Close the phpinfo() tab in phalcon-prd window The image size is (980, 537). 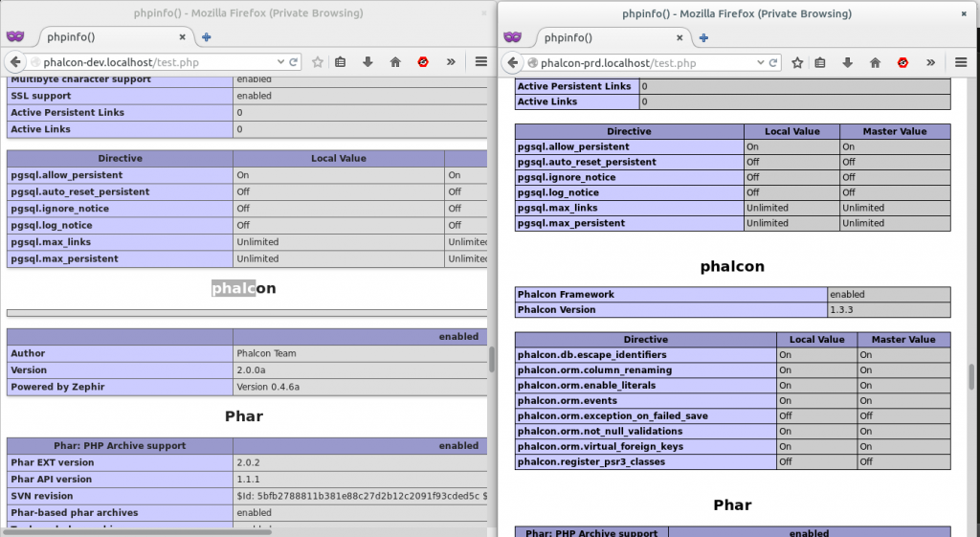tap(679, 37)
